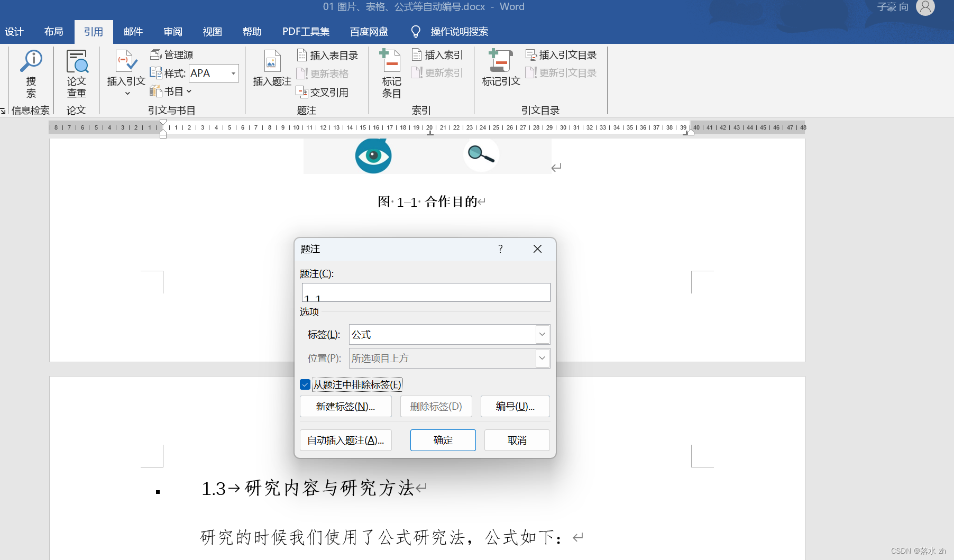Click heading 1.3 研究内容与研究方法
The image size is (954, 560).
click(308, 488)
